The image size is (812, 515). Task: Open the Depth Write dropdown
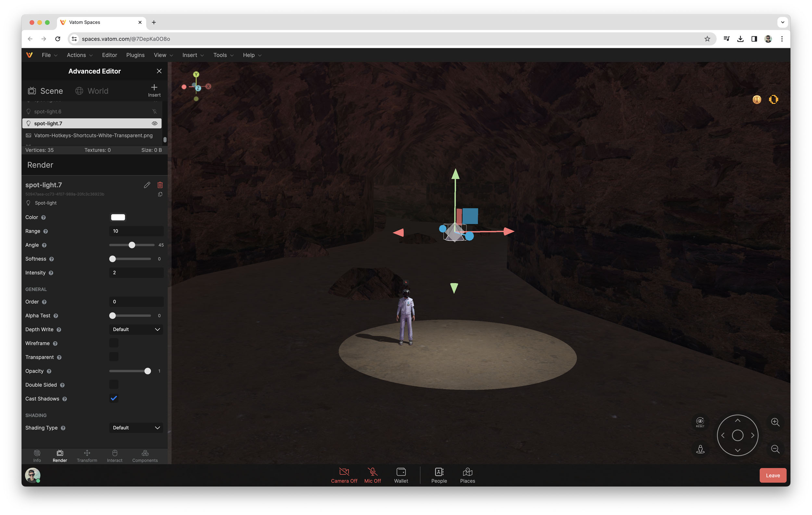coord(136,329)
